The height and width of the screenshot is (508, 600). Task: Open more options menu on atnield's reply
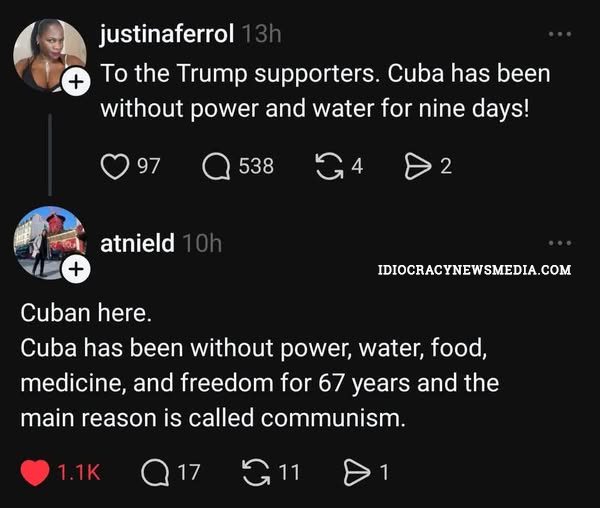coord(560,243)
